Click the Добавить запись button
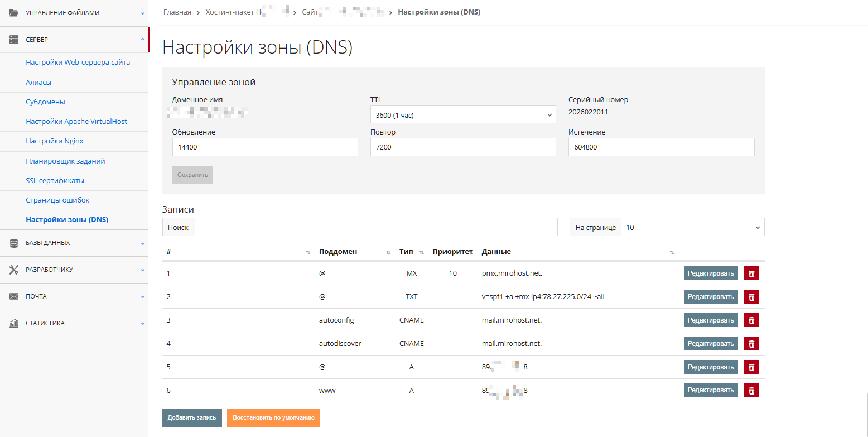The height and width of the screenshot is (437, 868). [192, 417]
